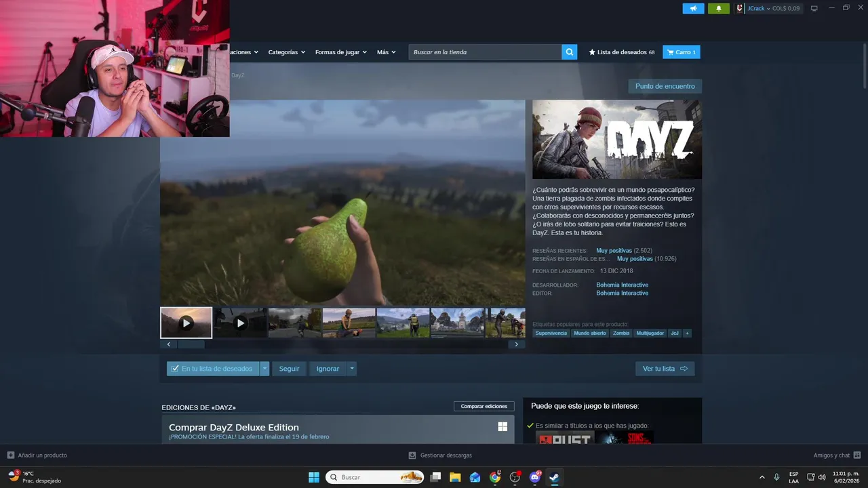
Task: Open Lista de deseados wishlist
Action: pos(622,52)
